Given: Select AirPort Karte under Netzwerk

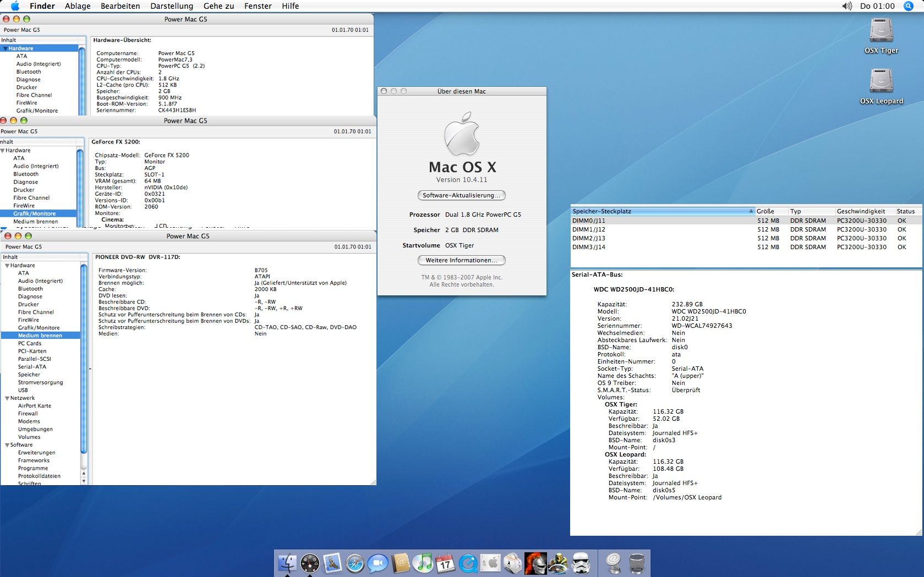Looking at the screenshot, I should [x=34, y=406].
